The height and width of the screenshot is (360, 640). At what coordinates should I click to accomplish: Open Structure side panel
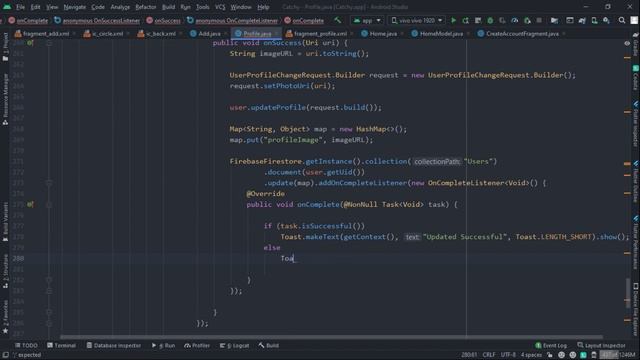click(x=5, y=271)
